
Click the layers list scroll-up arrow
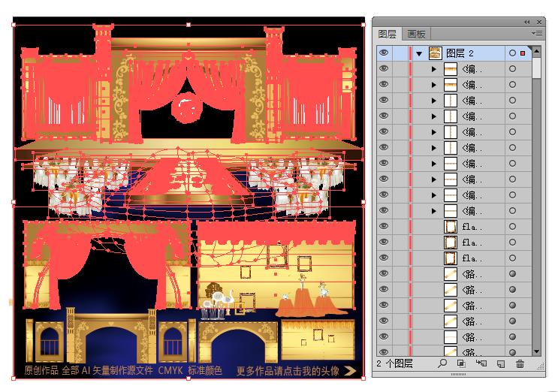coord(536,51)
